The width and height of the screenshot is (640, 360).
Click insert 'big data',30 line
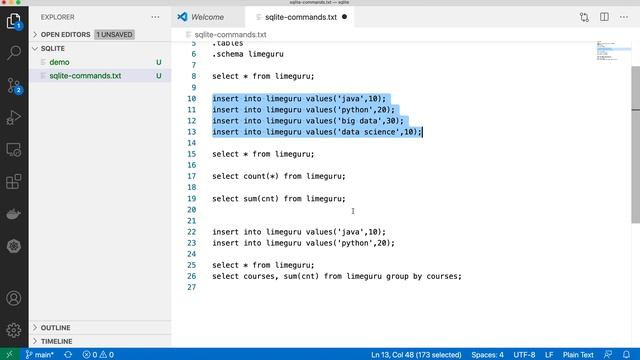pyautogui.click(x=308, y=121)
